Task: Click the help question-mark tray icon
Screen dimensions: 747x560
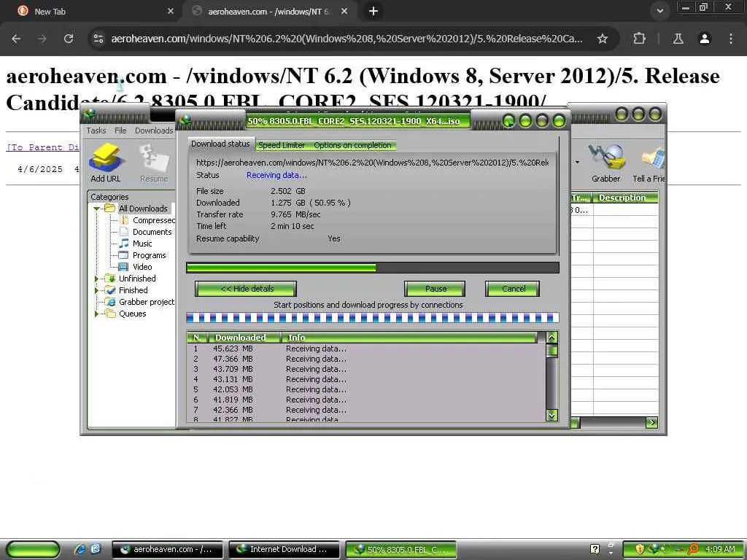Action: click(x=595, y=549)
